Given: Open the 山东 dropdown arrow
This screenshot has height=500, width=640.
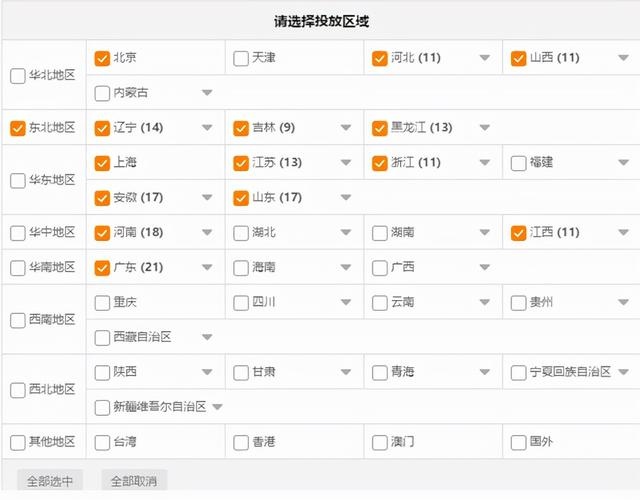Looking at the screenshot, I should coord(346,198).
